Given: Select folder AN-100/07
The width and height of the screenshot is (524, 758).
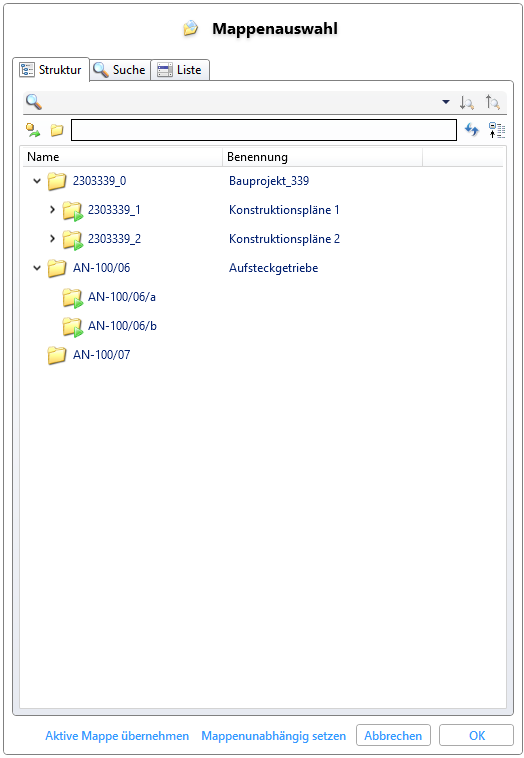Looking at the screenshot, I should point(102,355).
